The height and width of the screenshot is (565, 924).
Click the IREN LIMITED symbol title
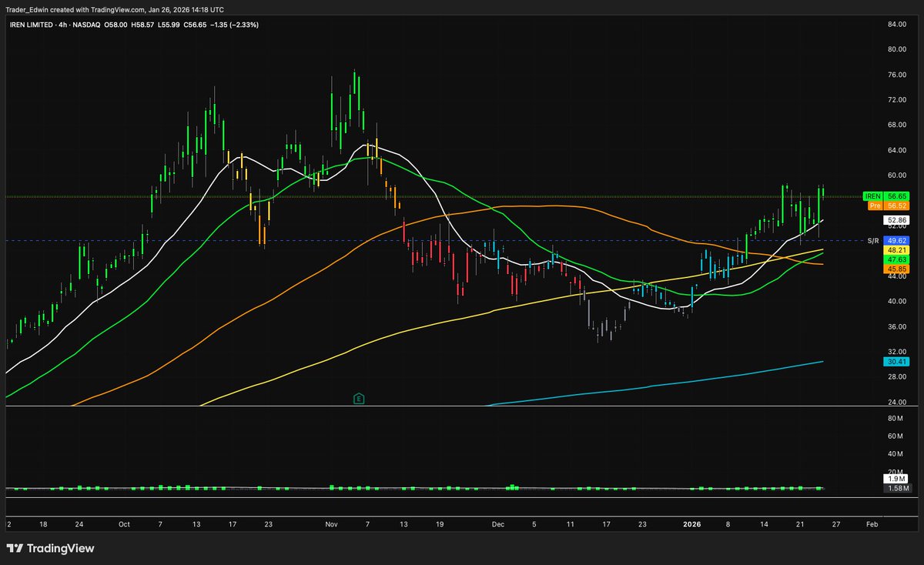point(31,25)
